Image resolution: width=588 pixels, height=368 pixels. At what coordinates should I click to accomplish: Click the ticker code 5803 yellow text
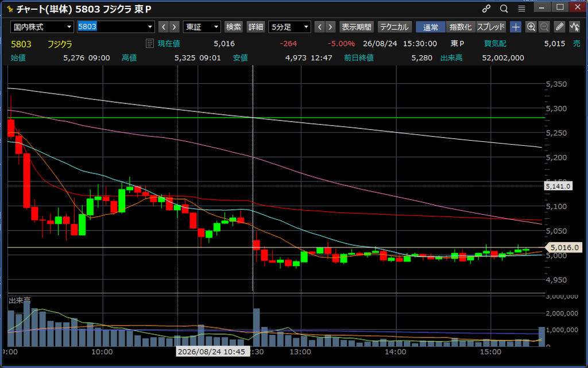pyautogui.click(x=21, y=44)
